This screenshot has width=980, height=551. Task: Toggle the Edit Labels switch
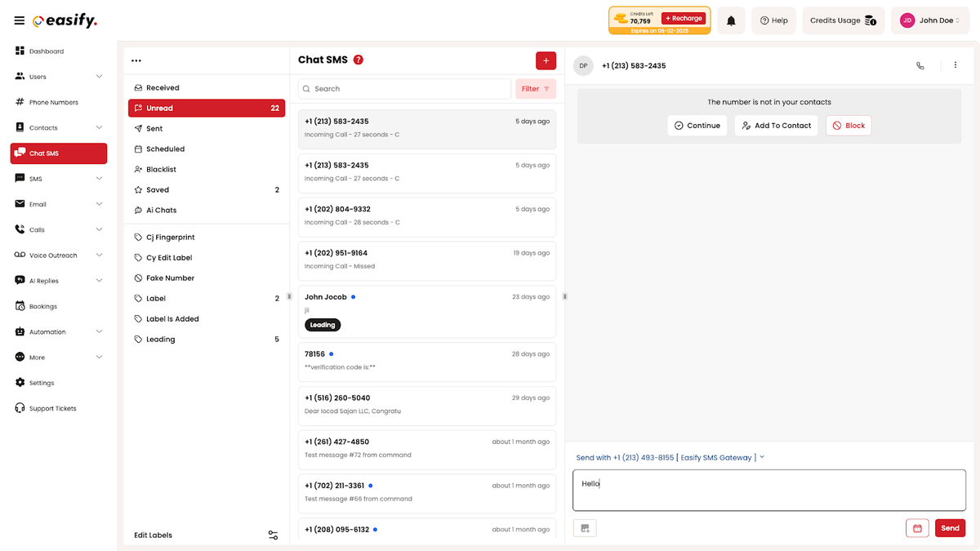[x=273, y=535]
